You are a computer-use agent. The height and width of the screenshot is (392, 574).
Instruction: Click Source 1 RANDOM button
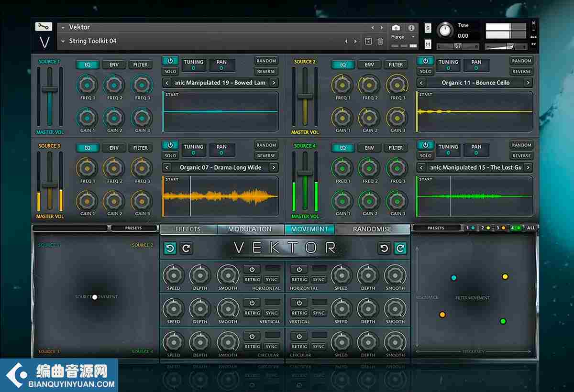pyautogui.click(x=266, y=61)
